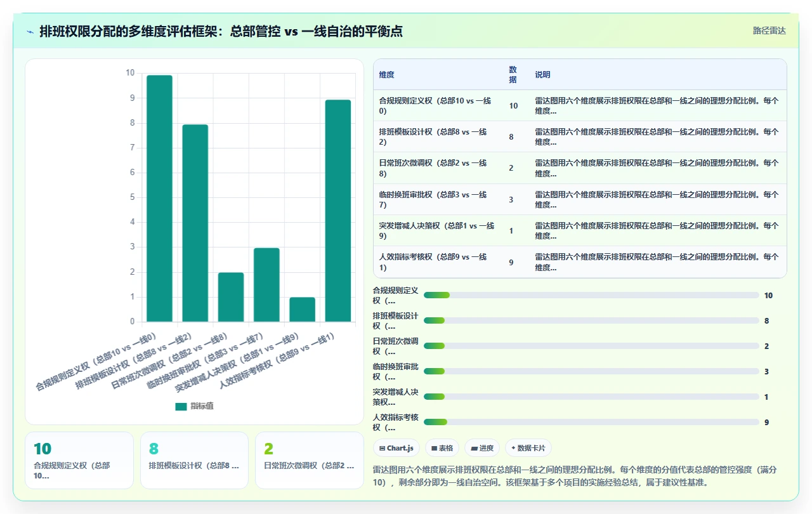Select the 进度 chip
The width and height of the screenshot is (812, 514).
(482, 448)
